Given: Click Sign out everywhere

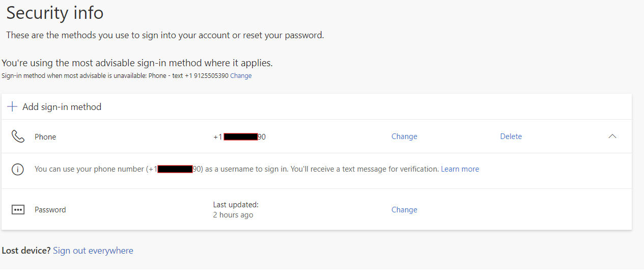Looking at the screenshot, I should pos(93,251).
